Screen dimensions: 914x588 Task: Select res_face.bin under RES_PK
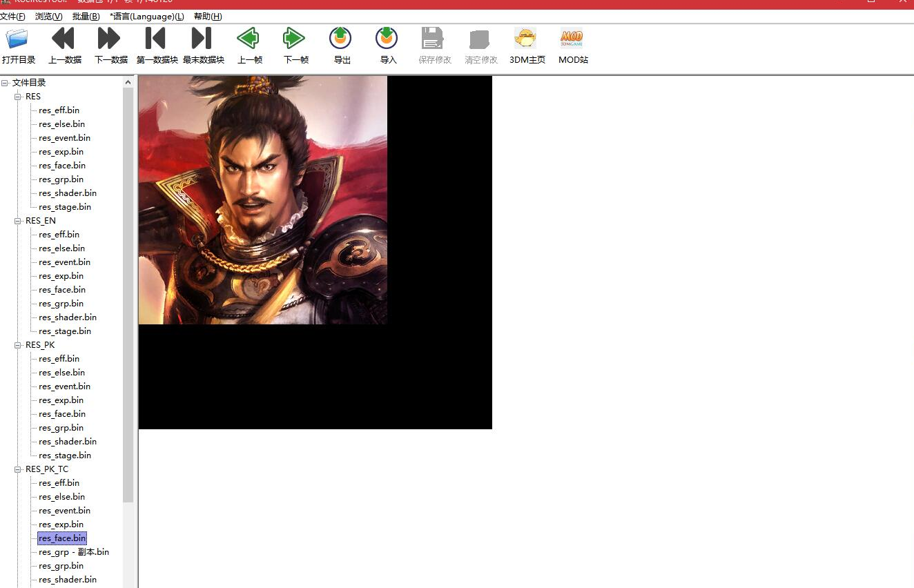62,414
